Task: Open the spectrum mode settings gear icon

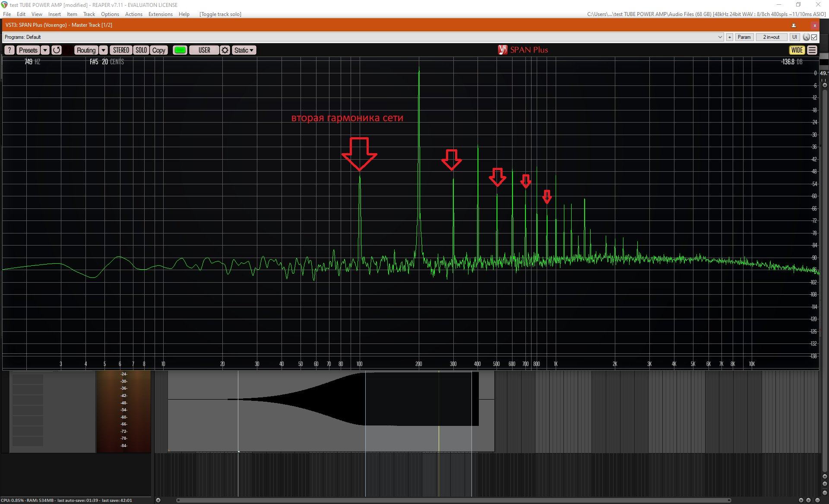Action: coord(225,50)
